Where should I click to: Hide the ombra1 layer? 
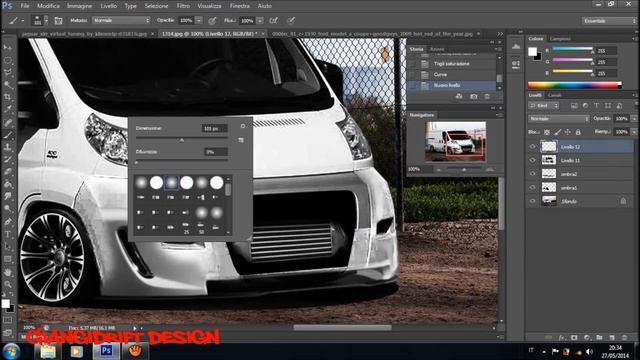click(532, 188)
